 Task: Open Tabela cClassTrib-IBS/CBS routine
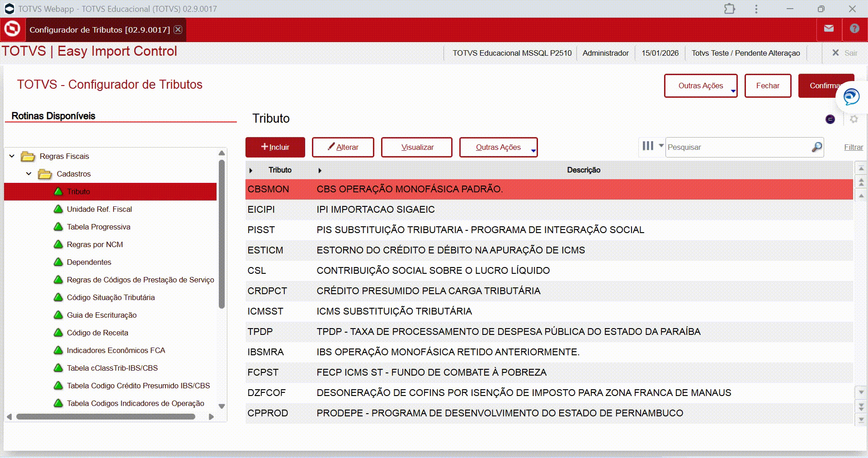112,368
